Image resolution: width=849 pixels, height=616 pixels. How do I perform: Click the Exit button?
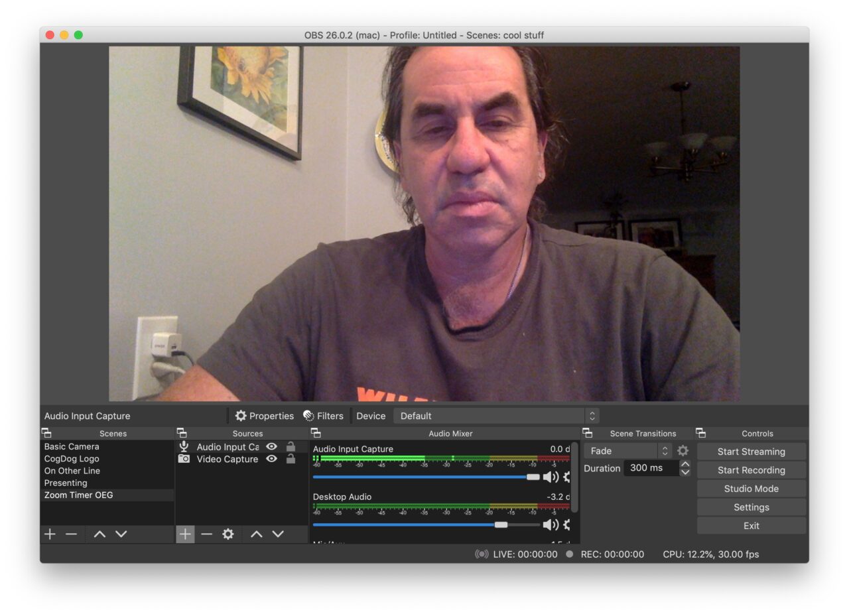[x=751, y=526]
